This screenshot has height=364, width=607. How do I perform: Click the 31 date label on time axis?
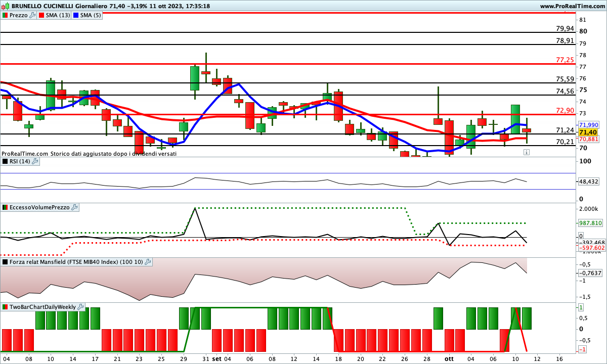[205, 359]
